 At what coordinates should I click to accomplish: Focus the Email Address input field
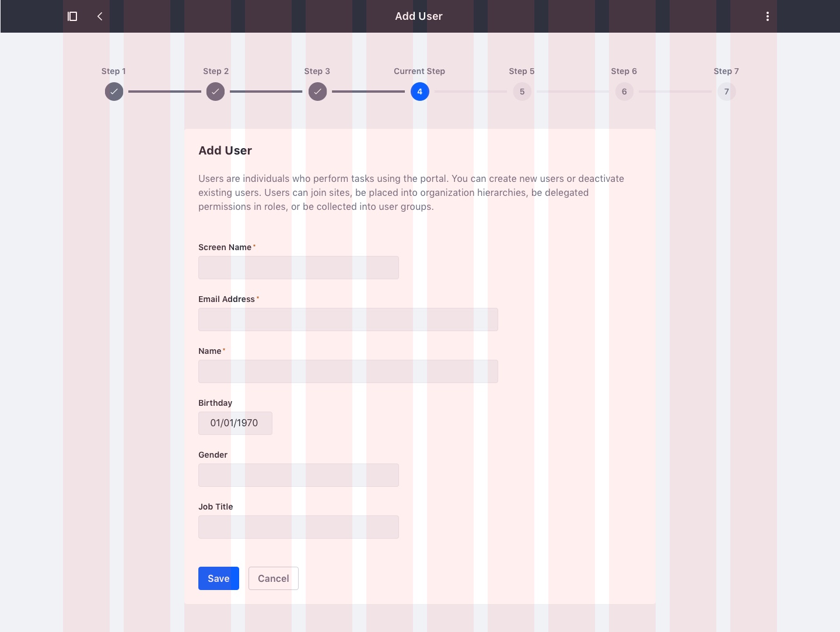pos(348,319)
